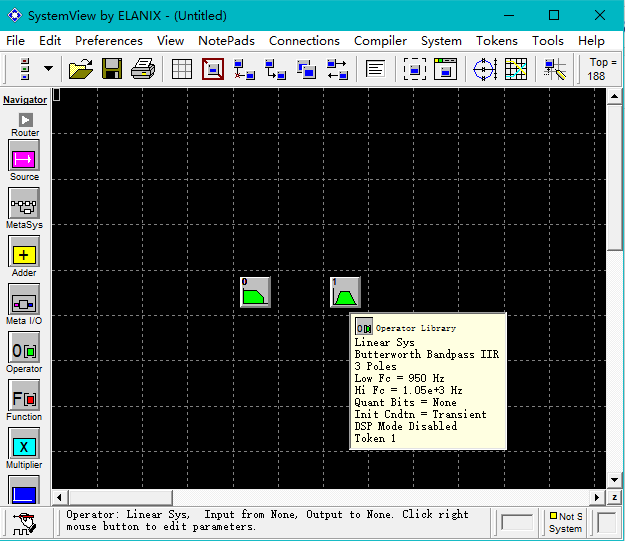Open the Preferences menu
This screenshot has width=625, height=541.
click(x=108, y=41)
